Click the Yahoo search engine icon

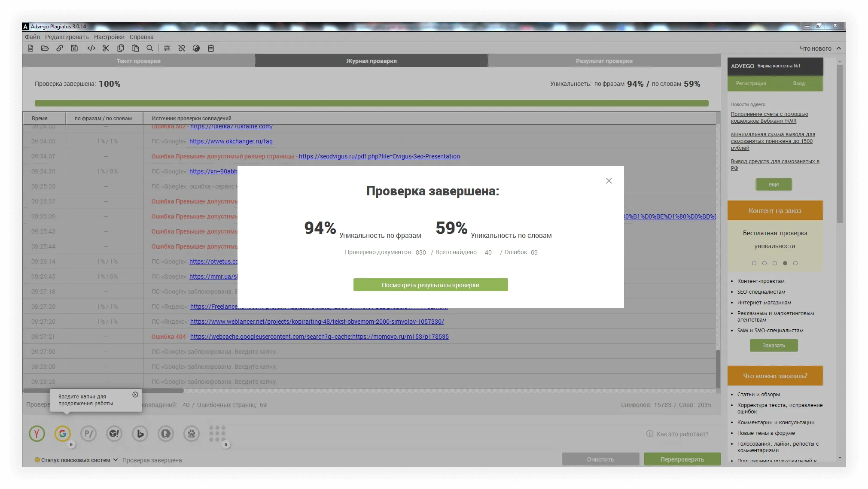[114, 434]
